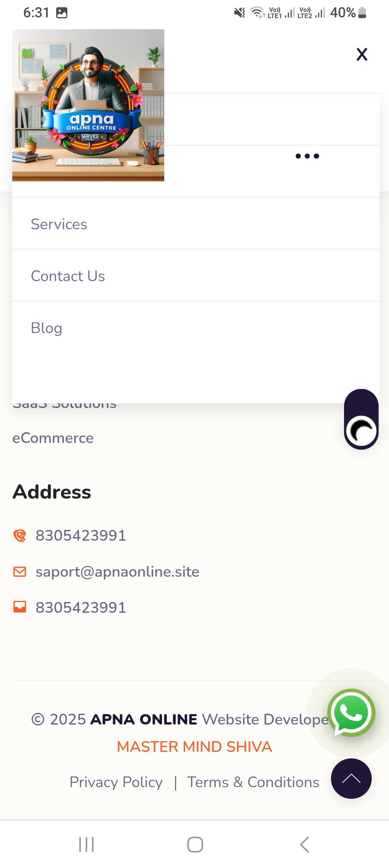Open the three-dots menu icon
The width and height of the screenshot is (389, 868).
pos(307,156)
